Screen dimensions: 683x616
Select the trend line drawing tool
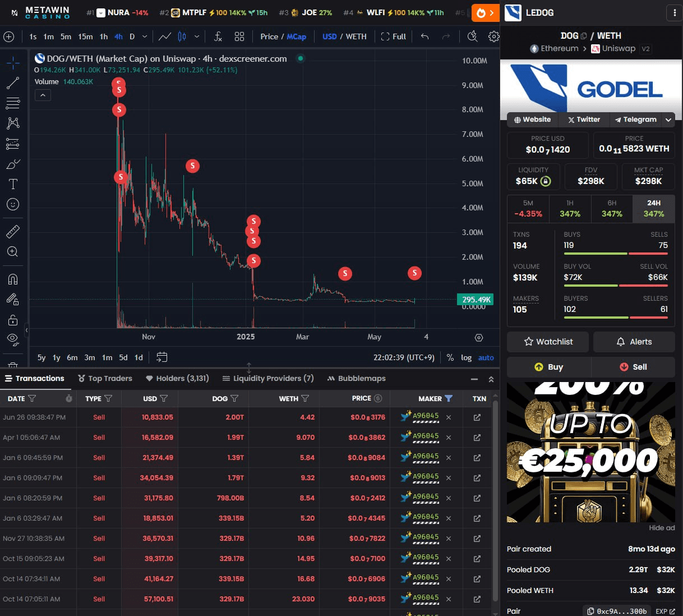point(13,83)
